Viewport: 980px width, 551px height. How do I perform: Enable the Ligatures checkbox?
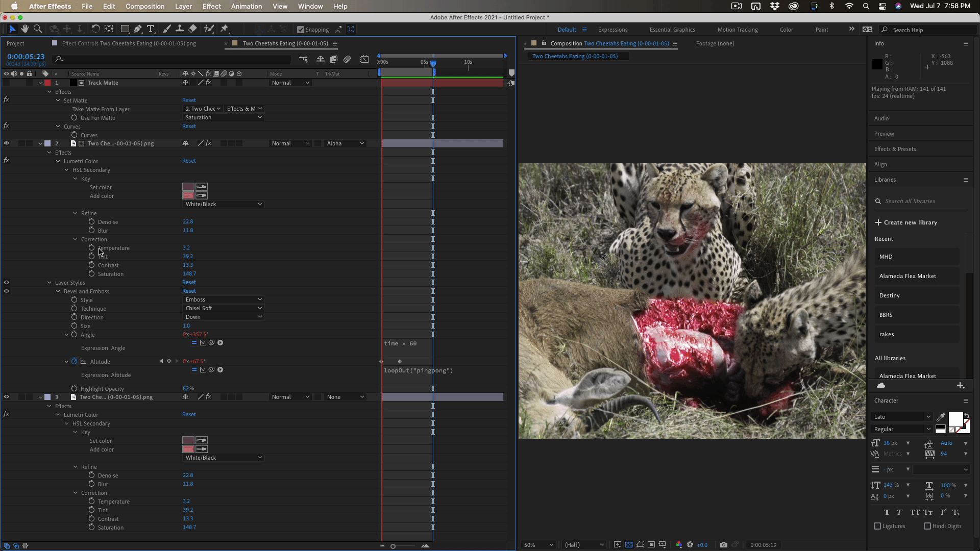[877, 526]
